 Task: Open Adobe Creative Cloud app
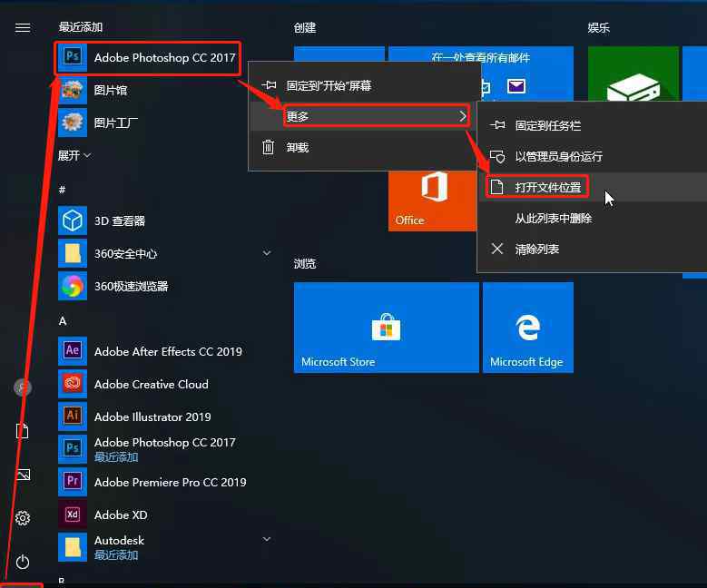click(x=151, y=384)
